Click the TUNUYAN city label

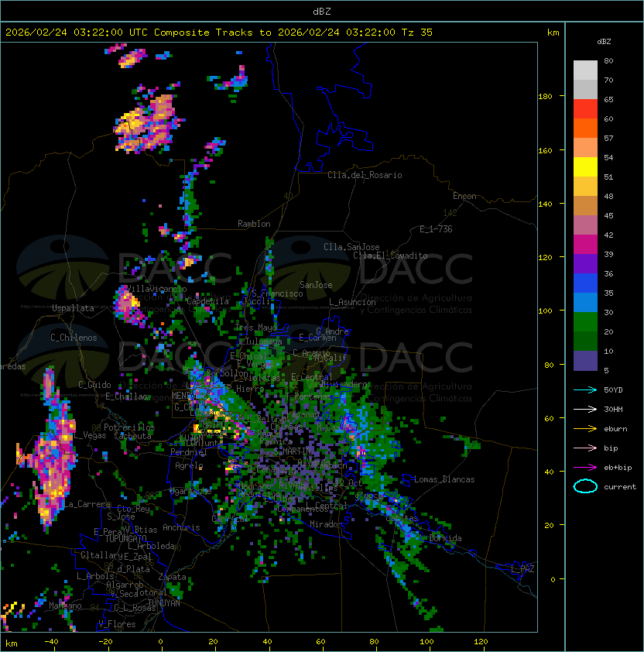(164, 603)
